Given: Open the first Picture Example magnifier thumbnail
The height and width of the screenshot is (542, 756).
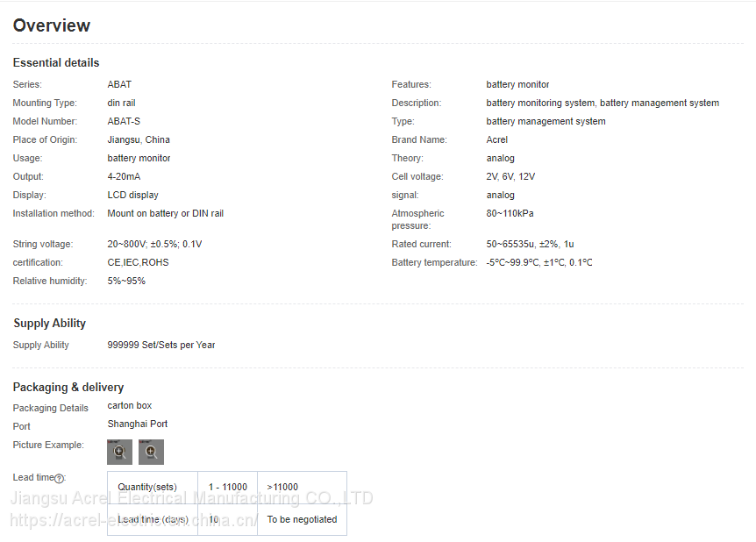Looking at the screenshot, I should click(119, 452).
